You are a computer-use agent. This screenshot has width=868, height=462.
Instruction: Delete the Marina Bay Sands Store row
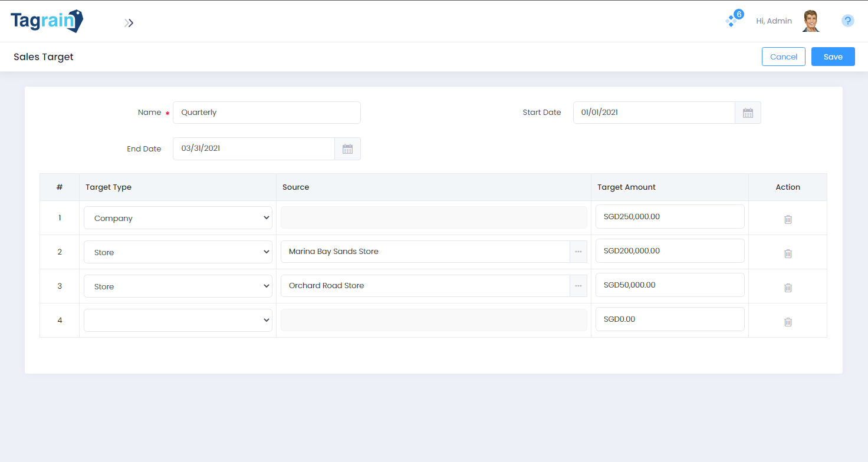click(788, 253)
